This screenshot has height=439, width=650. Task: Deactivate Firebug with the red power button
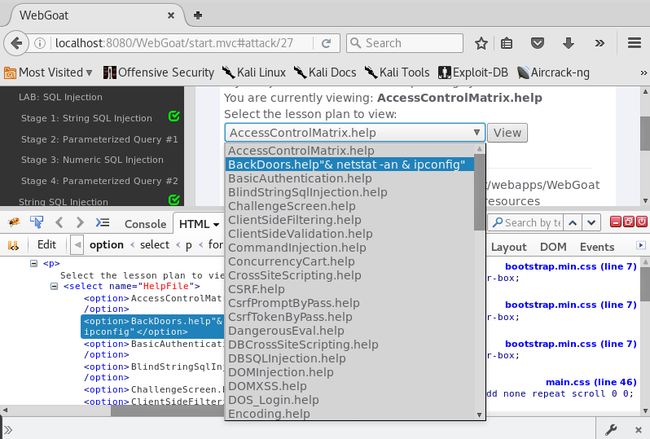tap(642, 222)
